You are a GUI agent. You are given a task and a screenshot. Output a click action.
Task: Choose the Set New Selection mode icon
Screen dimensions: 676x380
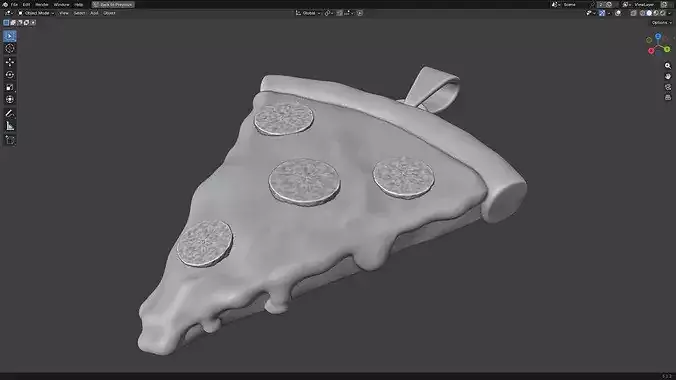[x=6, y=22]
